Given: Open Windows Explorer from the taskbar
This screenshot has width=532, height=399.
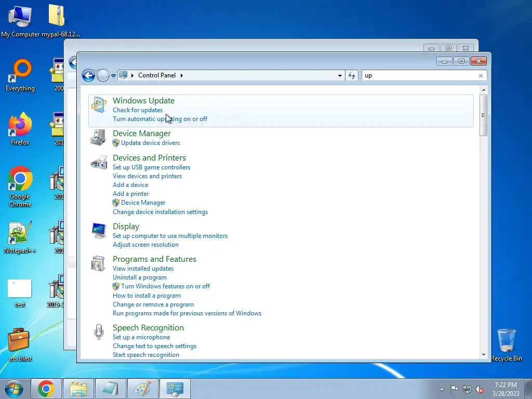Looking at the screenshot, I should [78, 389].
